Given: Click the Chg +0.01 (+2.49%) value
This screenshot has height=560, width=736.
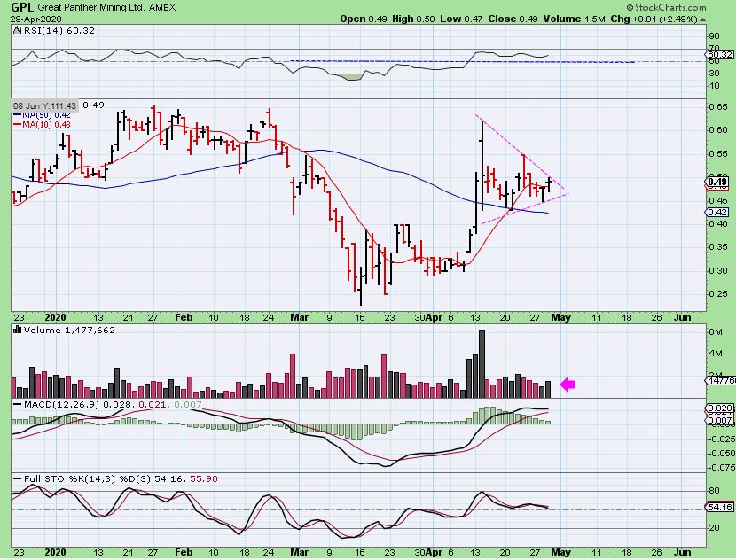Looking at the screenshot, I should (x=654, y=19).
